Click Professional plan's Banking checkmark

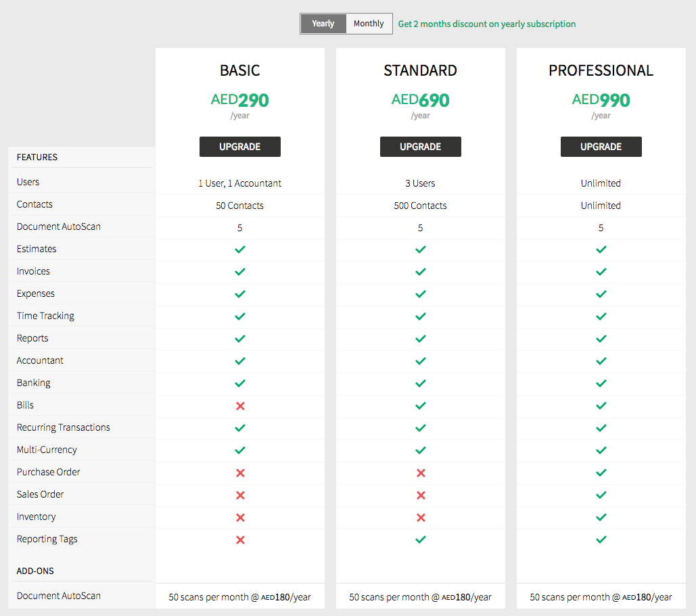point(601,383)
